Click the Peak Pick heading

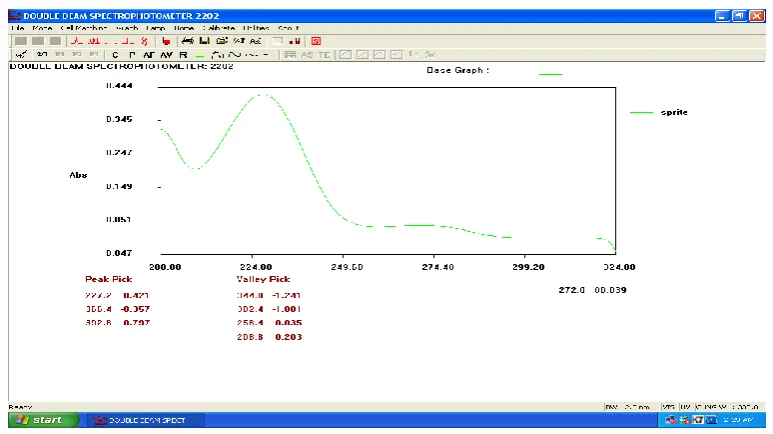108,279
